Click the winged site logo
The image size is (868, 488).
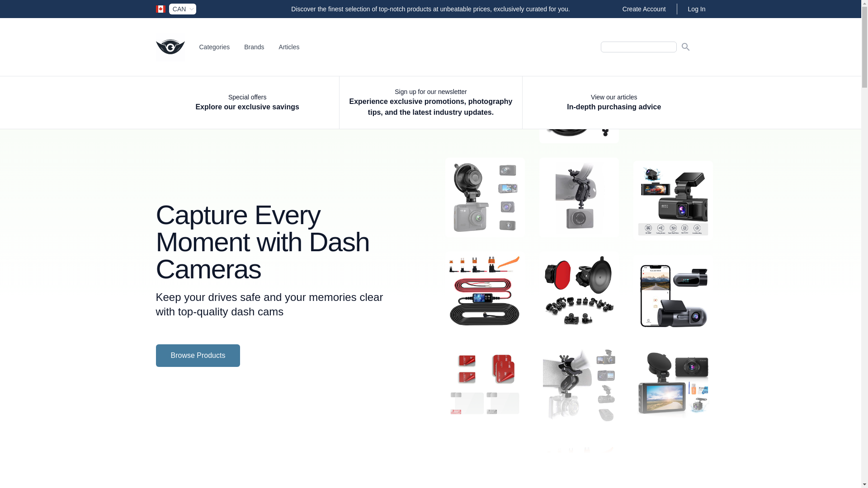[170, 47]
